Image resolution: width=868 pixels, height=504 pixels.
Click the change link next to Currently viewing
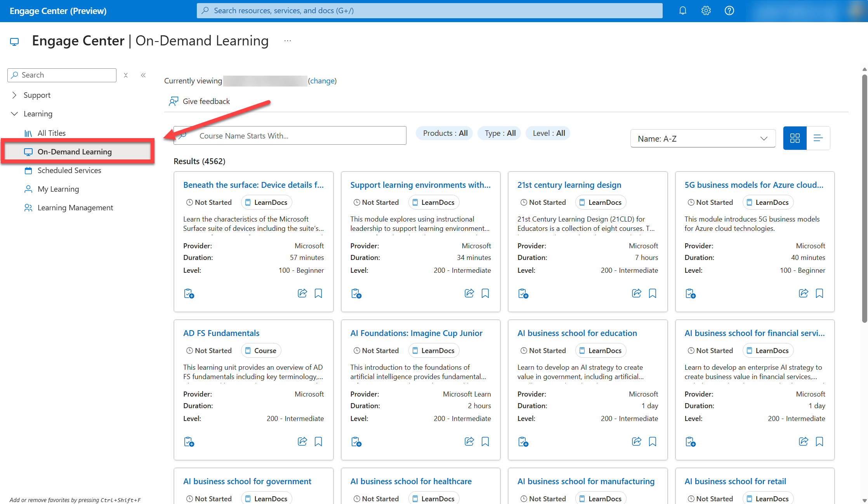[x=322, y=81]
